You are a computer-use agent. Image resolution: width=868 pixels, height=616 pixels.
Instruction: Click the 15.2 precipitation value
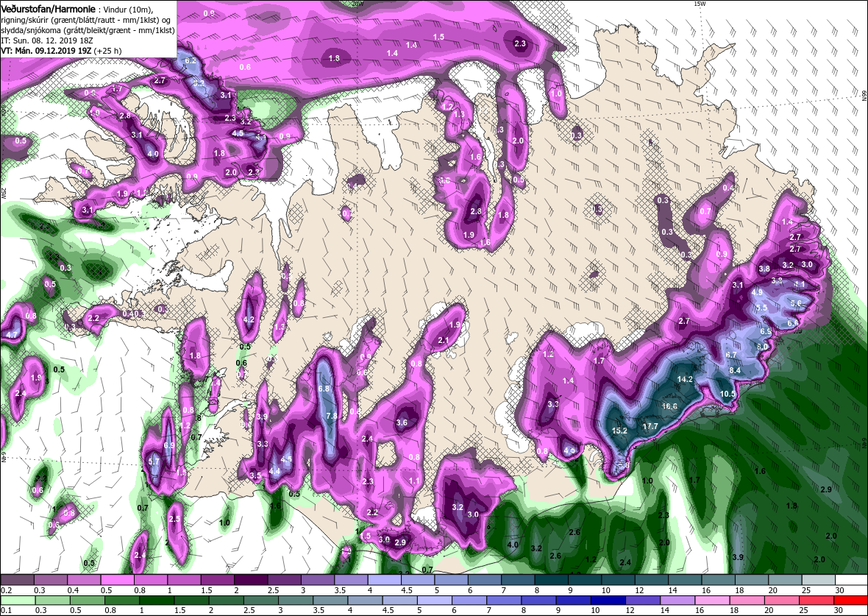[619, 431]
